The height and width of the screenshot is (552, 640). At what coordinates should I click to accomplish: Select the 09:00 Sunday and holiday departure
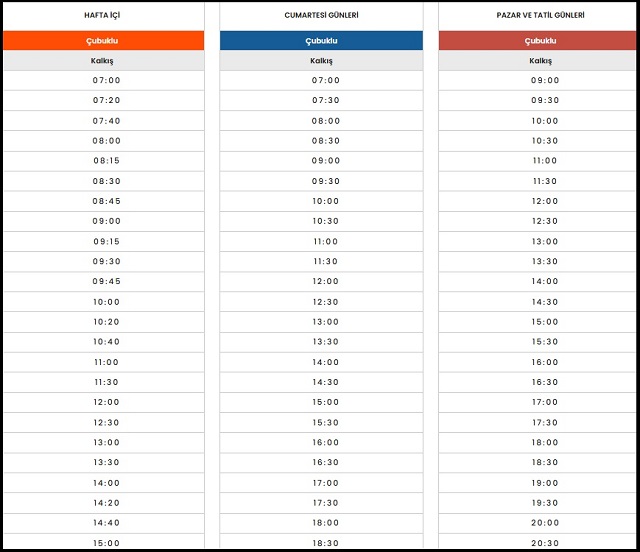545,81
